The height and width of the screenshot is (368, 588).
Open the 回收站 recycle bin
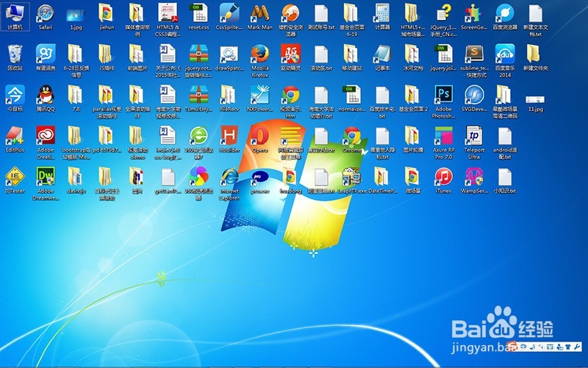pos(15,58)
